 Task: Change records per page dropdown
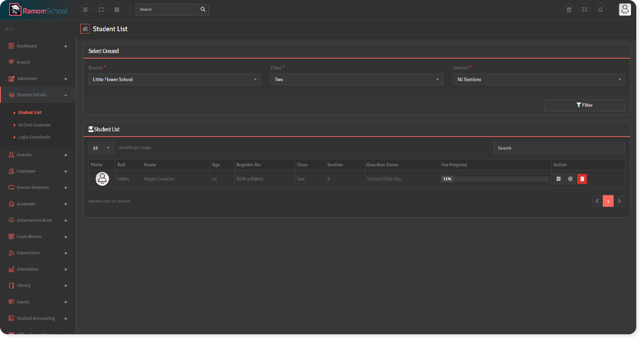pyautogui.click(x=101, y=148)
